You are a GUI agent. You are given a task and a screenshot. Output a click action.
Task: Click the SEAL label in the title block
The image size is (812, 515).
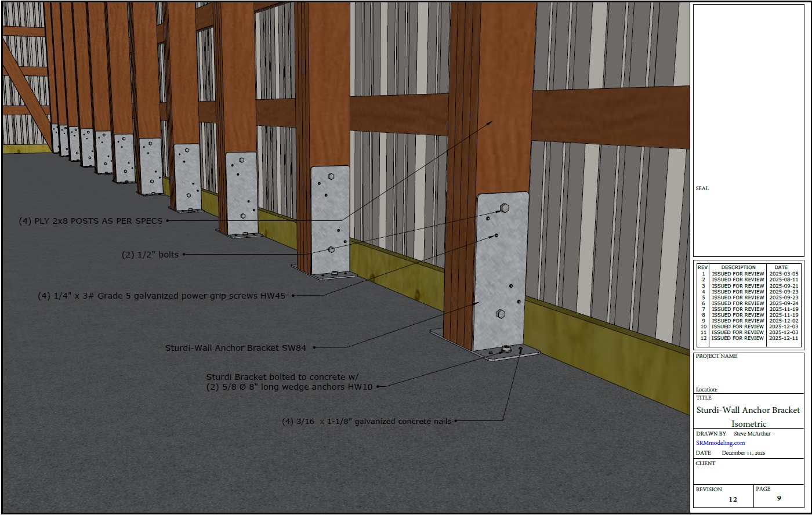tap(702, 188)
